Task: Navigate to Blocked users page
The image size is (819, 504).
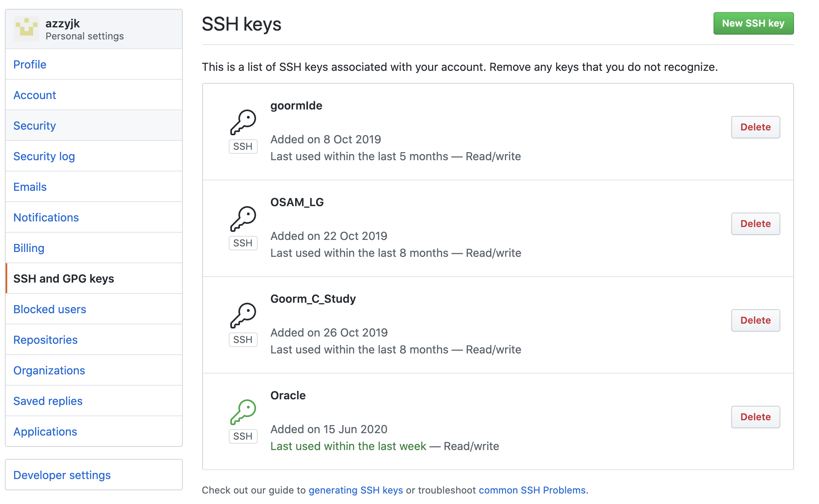Action: pos(50,309)
